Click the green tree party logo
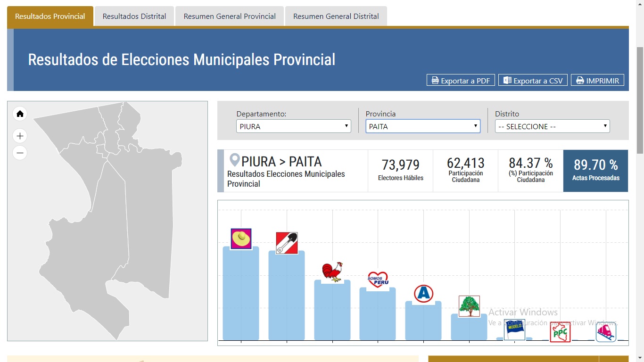The height and width of the screenshot is (362, 644). click(x=469, y=306)
